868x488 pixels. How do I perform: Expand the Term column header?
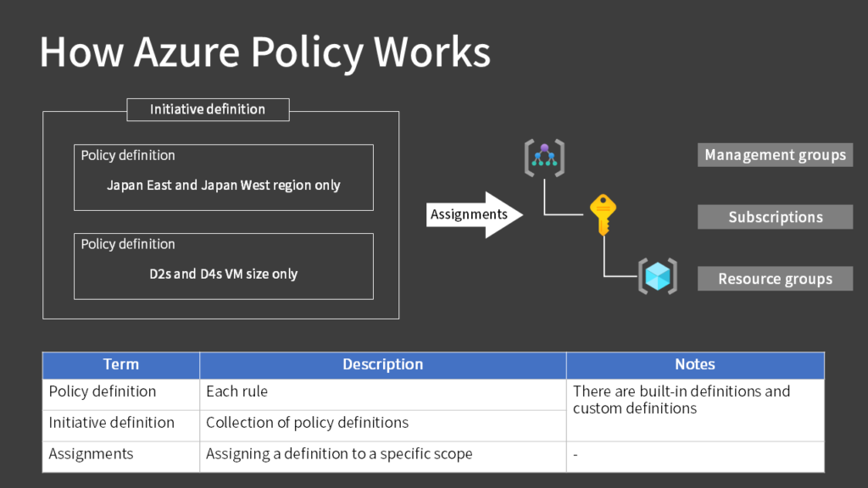tap(120, 364)
